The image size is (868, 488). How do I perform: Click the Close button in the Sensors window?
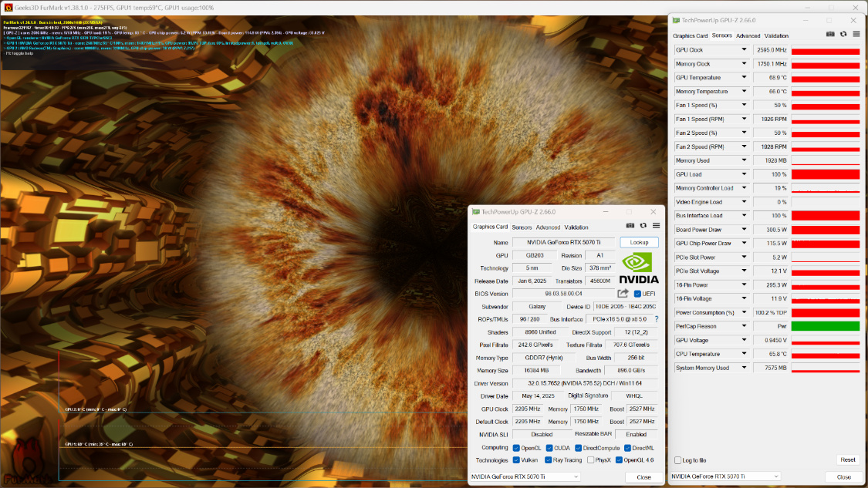click(x=843, y=477)
